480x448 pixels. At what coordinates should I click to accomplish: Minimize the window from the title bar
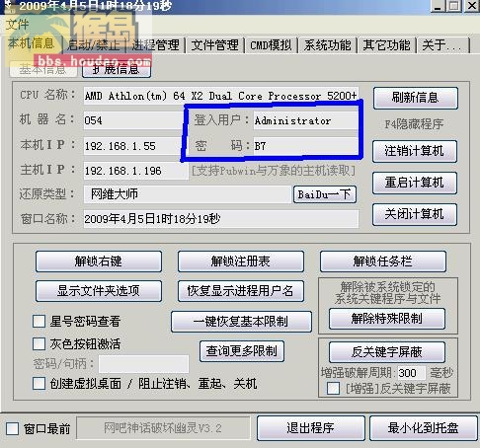pos(438,6)
